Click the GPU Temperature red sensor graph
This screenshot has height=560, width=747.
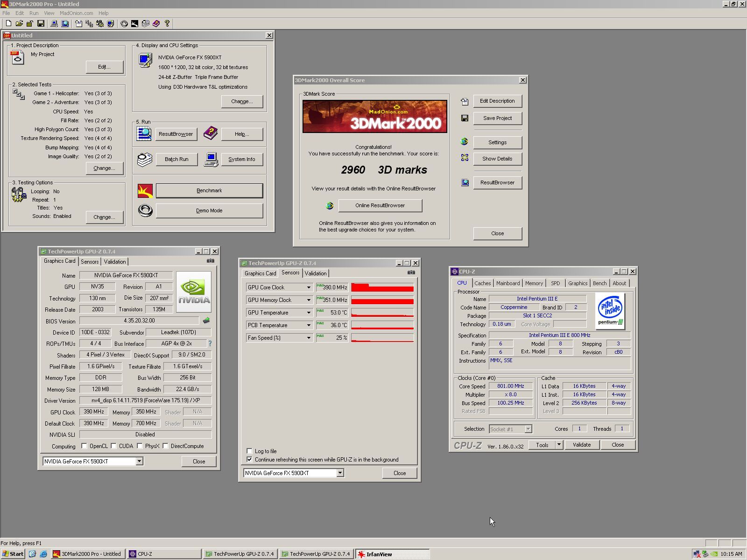(382, 313)
